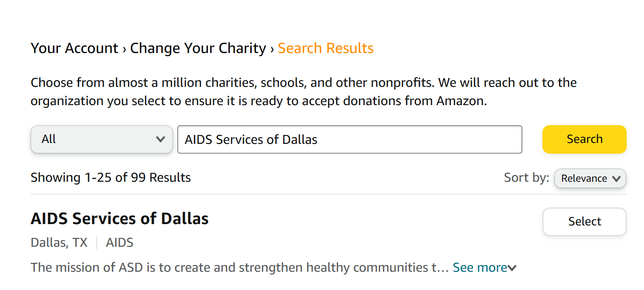Click the Dallas, TX location text
This screenshot has width=644, height=290.
point(59,243)
